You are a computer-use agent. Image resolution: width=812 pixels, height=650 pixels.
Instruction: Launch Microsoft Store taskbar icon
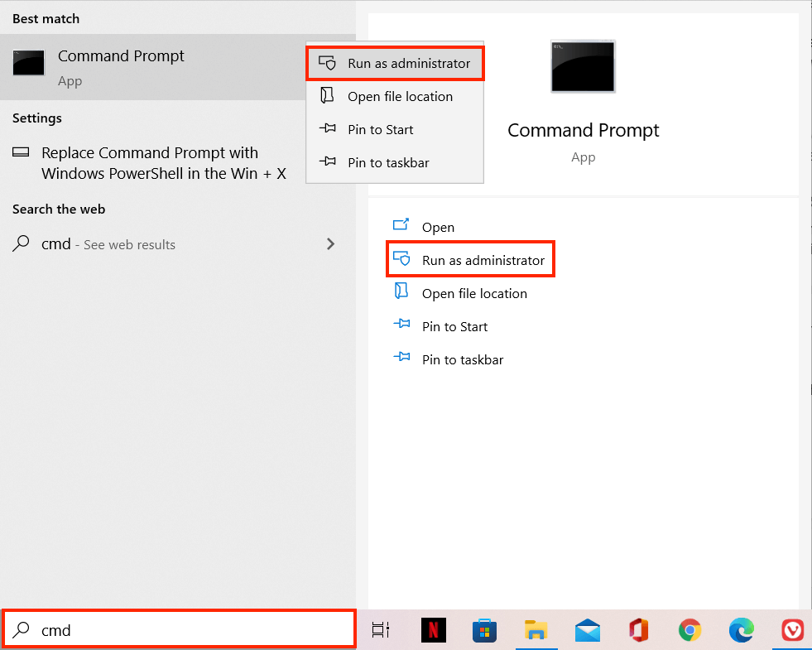[x=484, y=630]
